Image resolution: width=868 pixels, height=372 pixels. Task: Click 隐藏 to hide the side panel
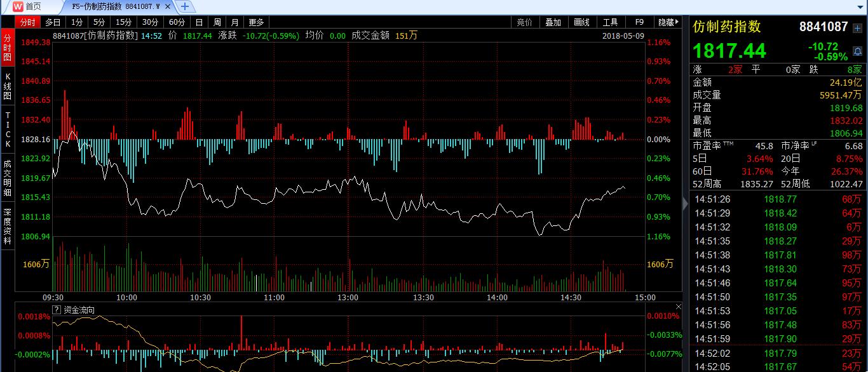click(668, 22)
